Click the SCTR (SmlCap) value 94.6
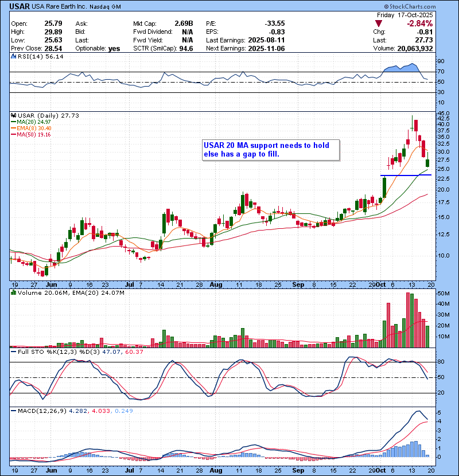Screen dimensions: 459x476 click(186, 49)
